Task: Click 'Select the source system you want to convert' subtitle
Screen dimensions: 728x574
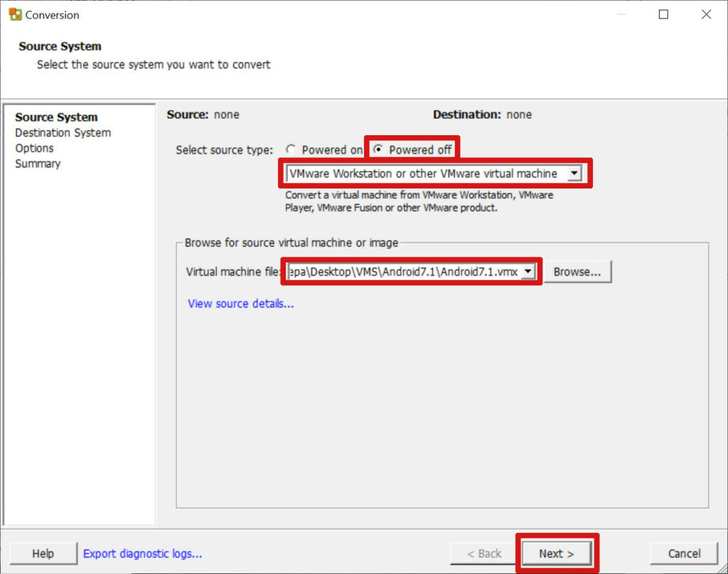Action: click(154, 65)
